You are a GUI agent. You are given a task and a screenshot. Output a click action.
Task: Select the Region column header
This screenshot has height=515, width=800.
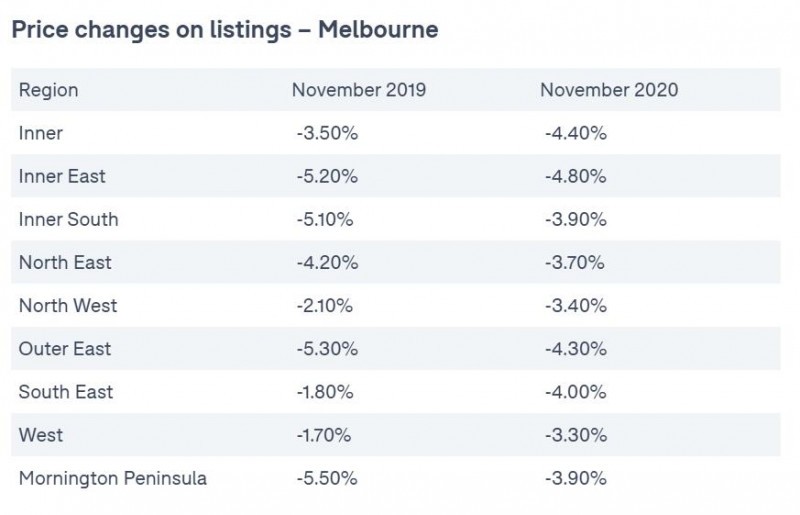point(48,90)
